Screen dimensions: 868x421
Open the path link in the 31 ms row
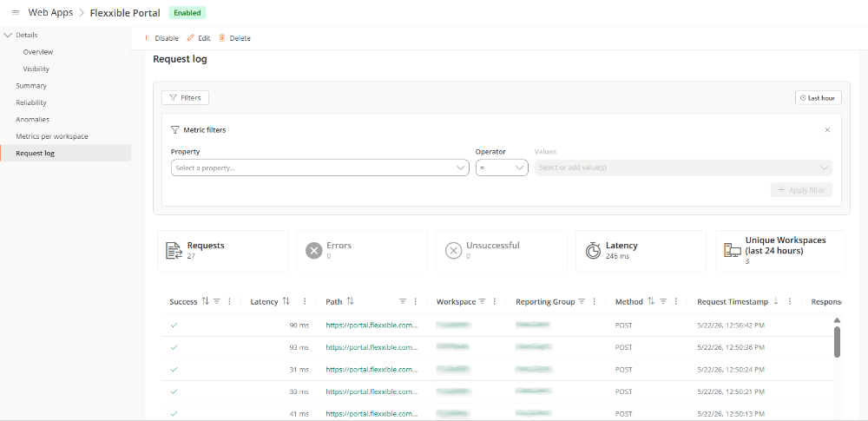point(372,370)
